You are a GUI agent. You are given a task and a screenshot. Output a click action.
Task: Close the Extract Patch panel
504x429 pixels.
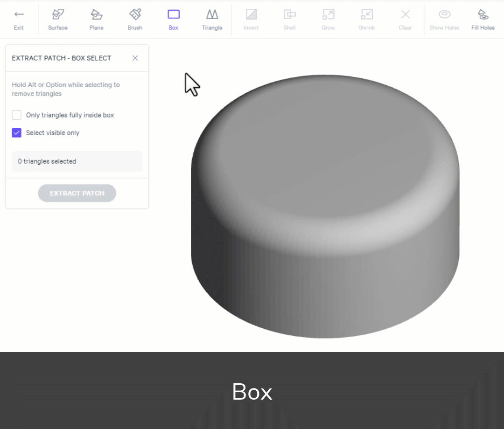pyautogui.click(x=135, y=58)
